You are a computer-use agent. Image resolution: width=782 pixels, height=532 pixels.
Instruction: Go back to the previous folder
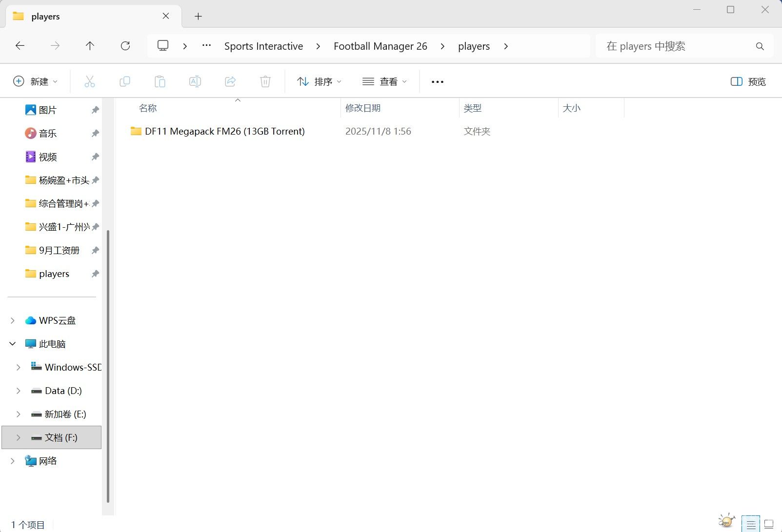point(20,46)
